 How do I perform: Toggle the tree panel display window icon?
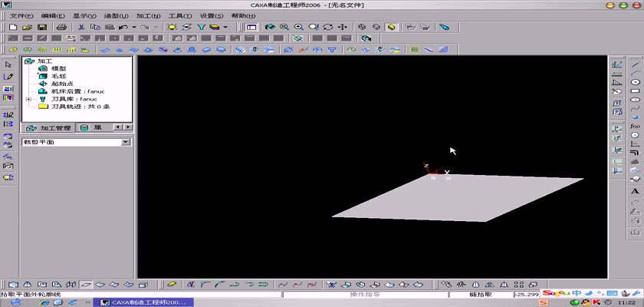(x=251, y=27)
